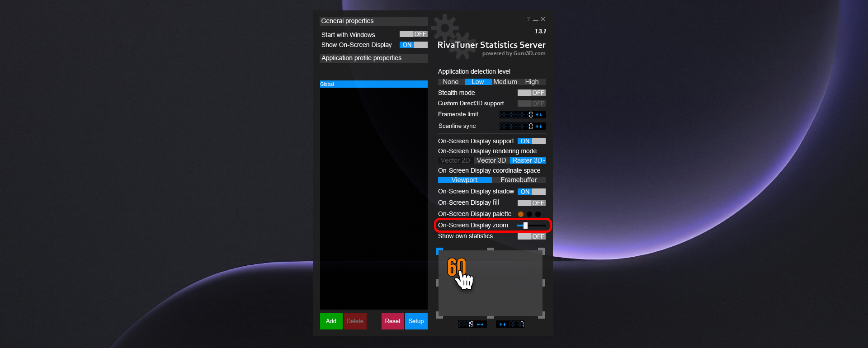
Task: Click the Scanline sync up-down arrows
Action: pos(539,127)
